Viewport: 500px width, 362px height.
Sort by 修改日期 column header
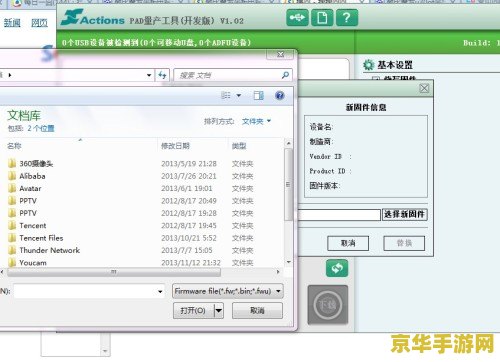tap(175, 146)
